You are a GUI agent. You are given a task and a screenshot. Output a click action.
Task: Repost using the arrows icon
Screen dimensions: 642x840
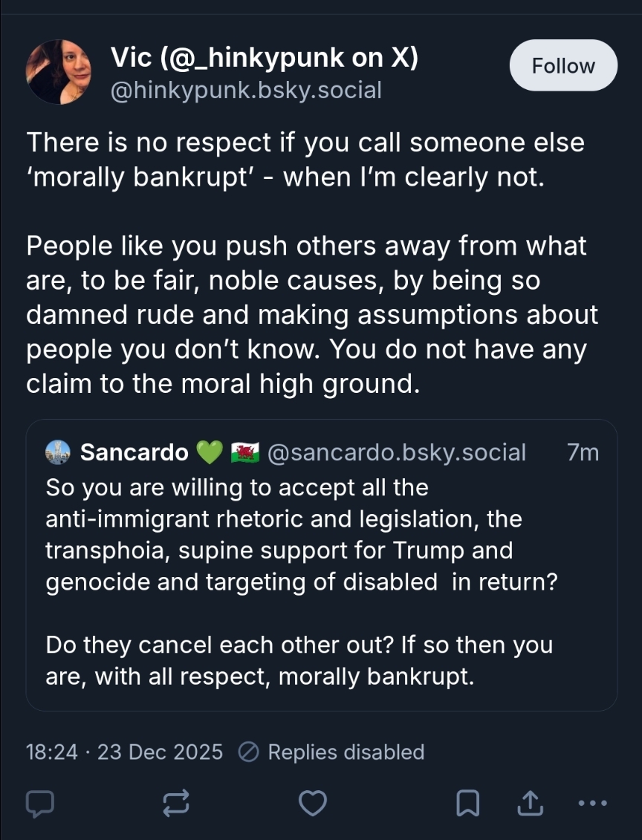pyautogui.click(x=176, y=802)
